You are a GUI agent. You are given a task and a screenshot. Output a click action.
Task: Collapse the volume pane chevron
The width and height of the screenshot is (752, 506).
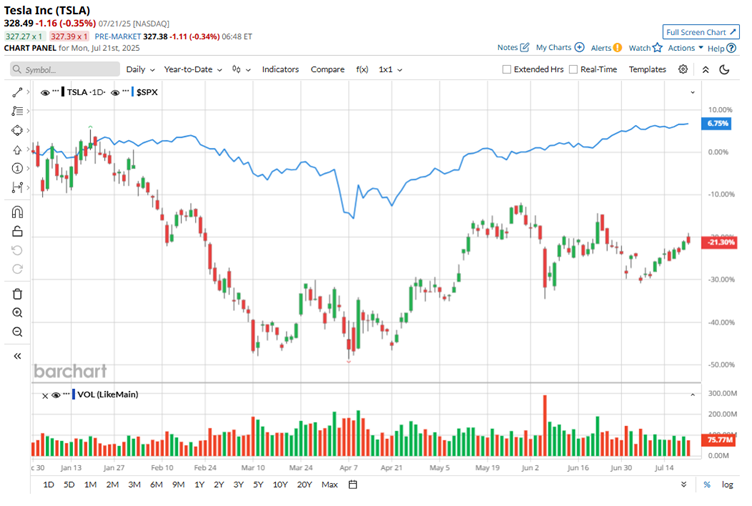coord(693,395)
